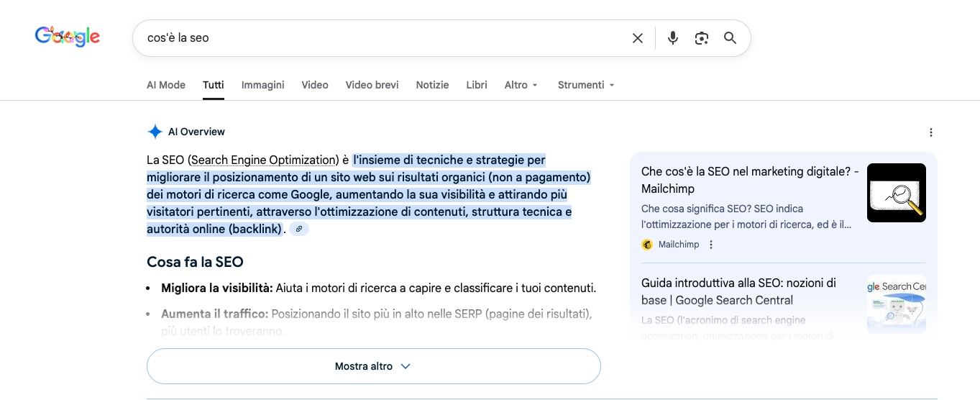This screenshot has height=400, width=980.
Task: Open the Strumenti dropdown
Action: point(585,85)
